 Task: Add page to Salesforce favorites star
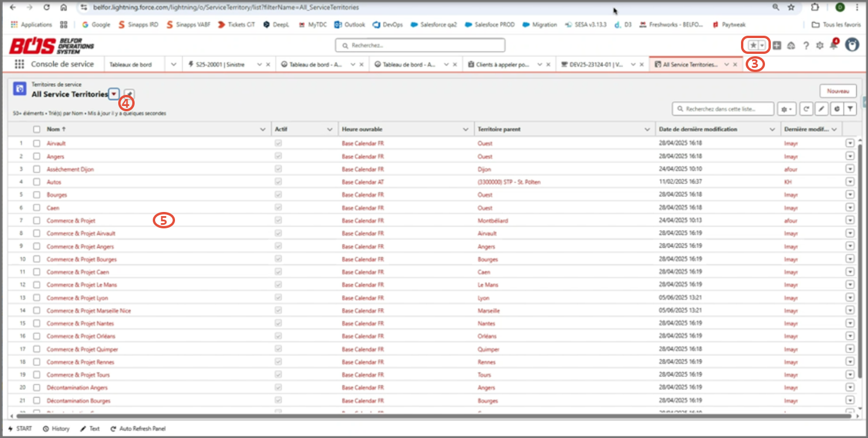753,46
